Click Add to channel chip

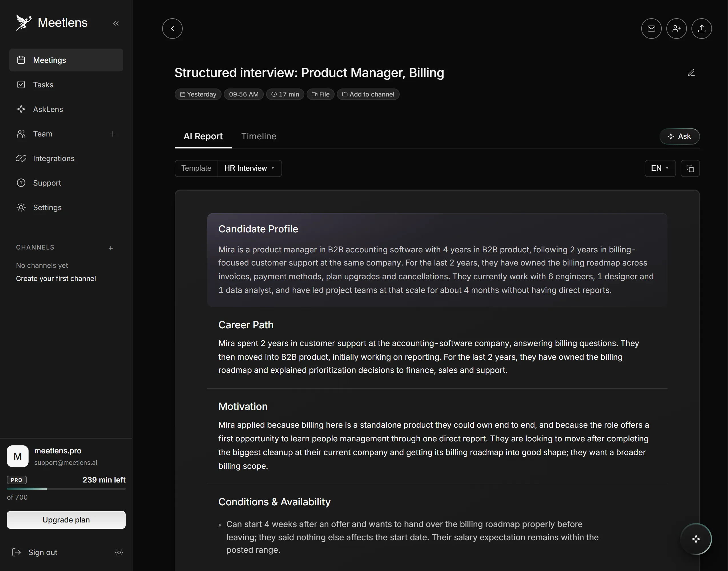pos(368,94)
